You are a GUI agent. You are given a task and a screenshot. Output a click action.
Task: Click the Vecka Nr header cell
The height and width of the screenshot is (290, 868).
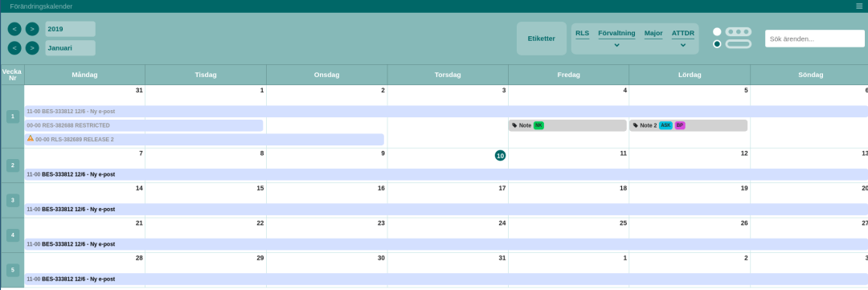click(x=12, y=75)
